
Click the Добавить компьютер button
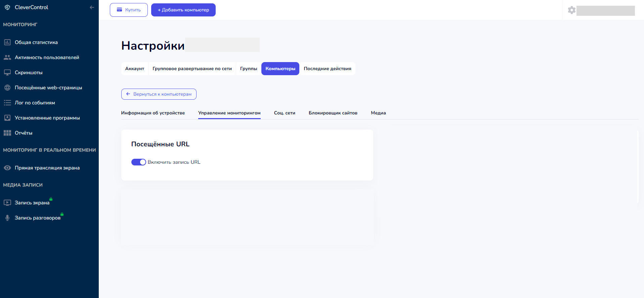pyautogui.click(x=183, y=10)
